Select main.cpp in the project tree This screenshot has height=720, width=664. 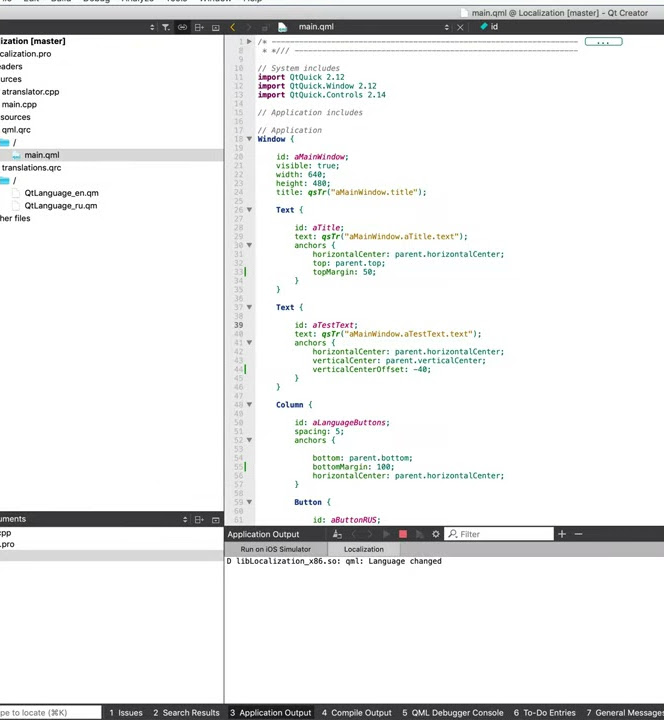(x=19, y=104)
